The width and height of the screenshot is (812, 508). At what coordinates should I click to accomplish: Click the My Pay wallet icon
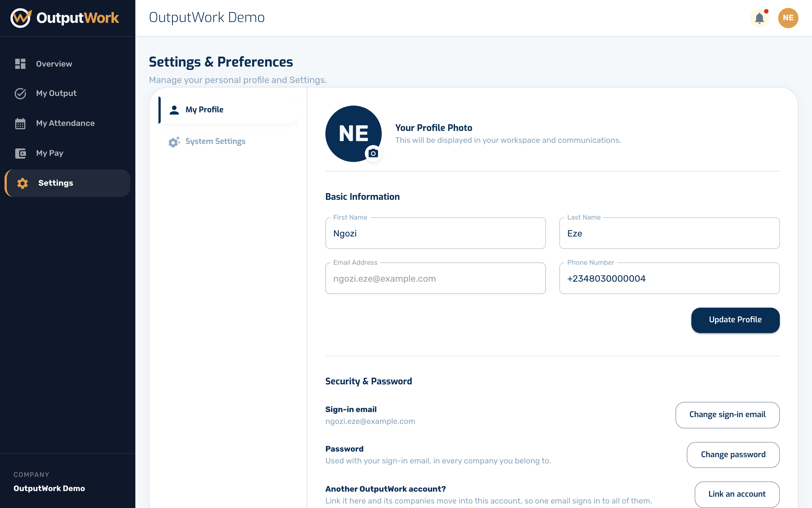tap(21, 153)
